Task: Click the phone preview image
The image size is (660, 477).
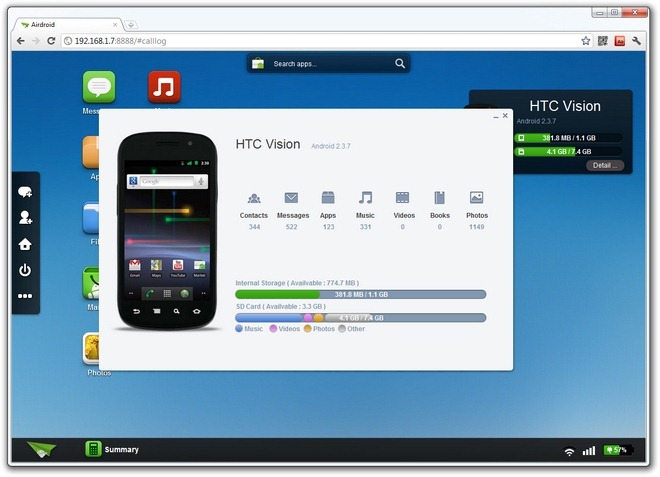Action: tap(168, 231)
